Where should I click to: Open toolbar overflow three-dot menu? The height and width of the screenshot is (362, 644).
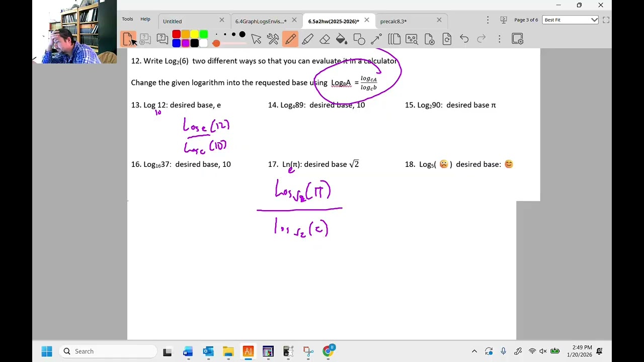coord(499,39)
